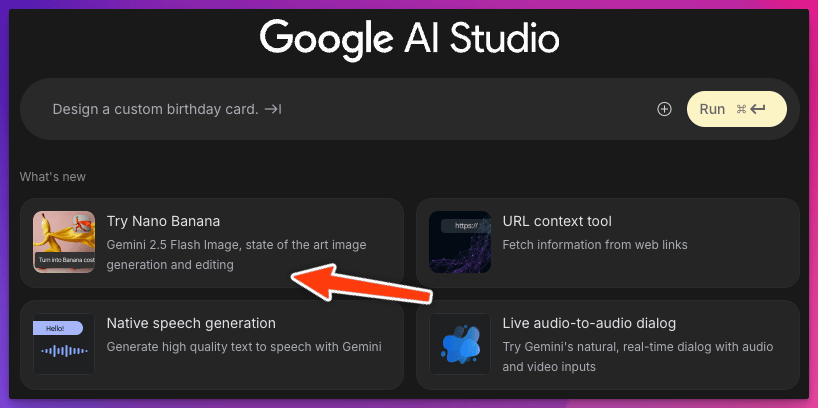Click the text 'Fetch information from web links'
The height and width of the screenshot is (408, 818).
tap(595, 245)
